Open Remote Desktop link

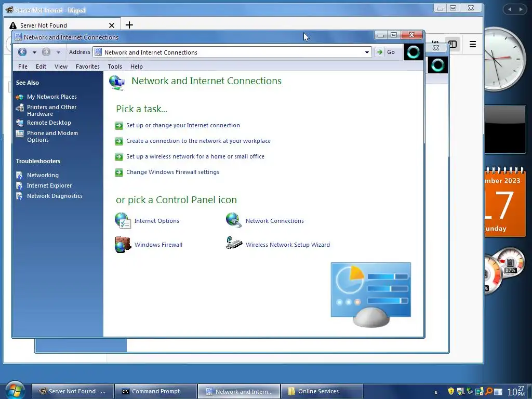(49, 123)
